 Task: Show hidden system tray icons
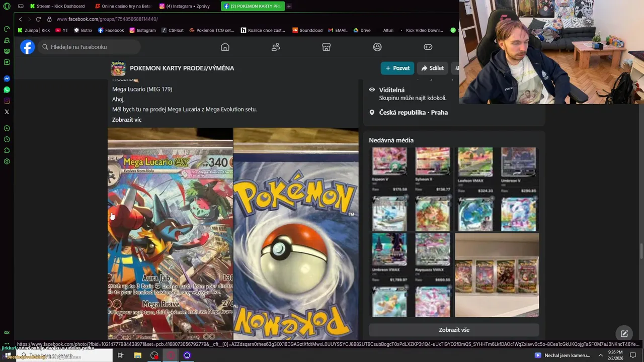point(600,355)
